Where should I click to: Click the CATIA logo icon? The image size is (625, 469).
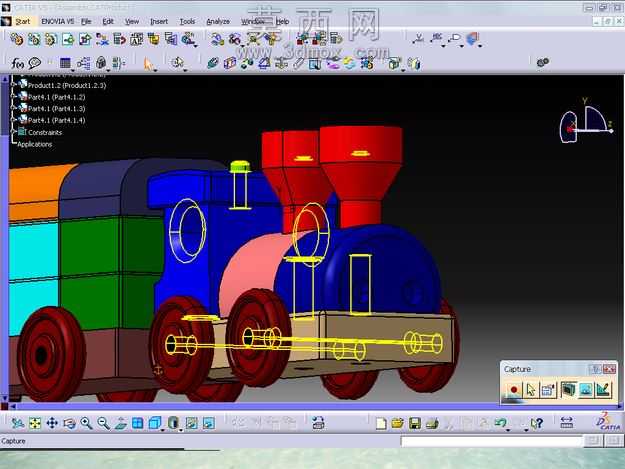[x=608, y=422]
